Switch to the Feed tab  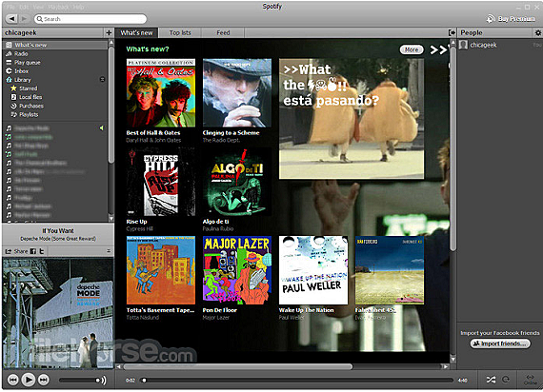[223, 32]
